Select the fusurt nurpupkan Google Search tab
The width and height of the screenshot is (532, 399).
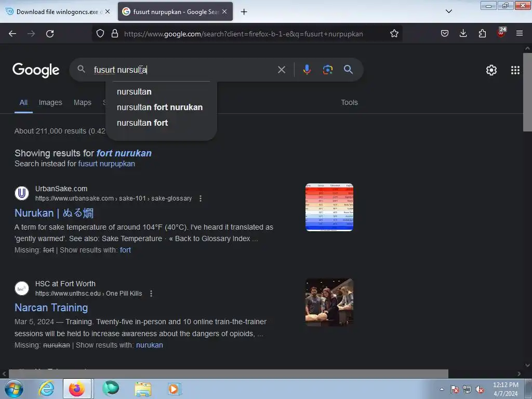pos(175,11)
